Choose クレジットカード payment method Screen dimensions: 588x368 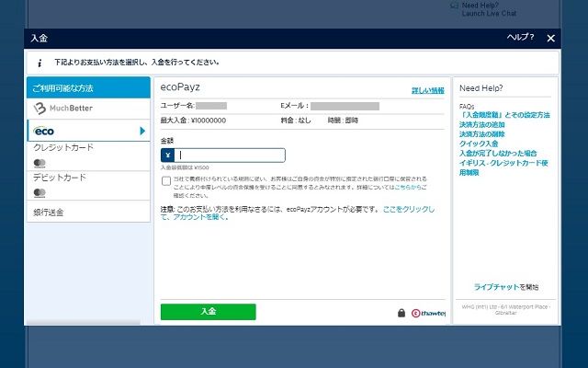tap(63, 147)
